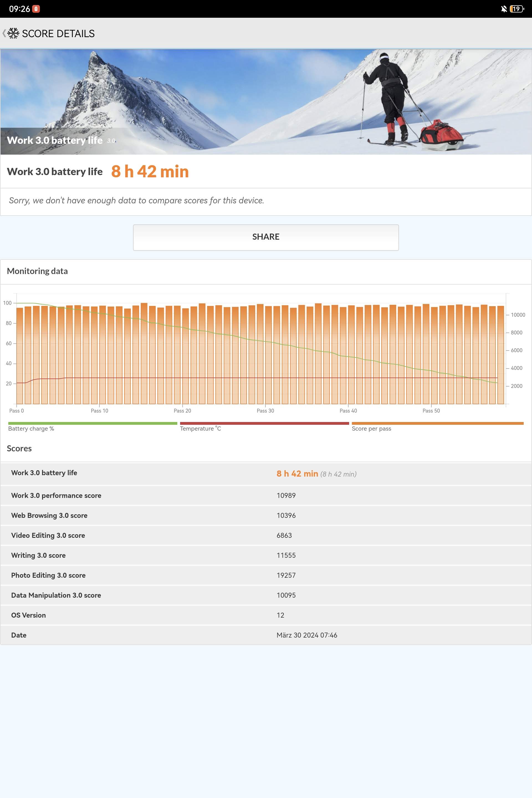532x798 pixels.
Task: Tap the Pass 10 axis label
Action: tap(99, 411)
